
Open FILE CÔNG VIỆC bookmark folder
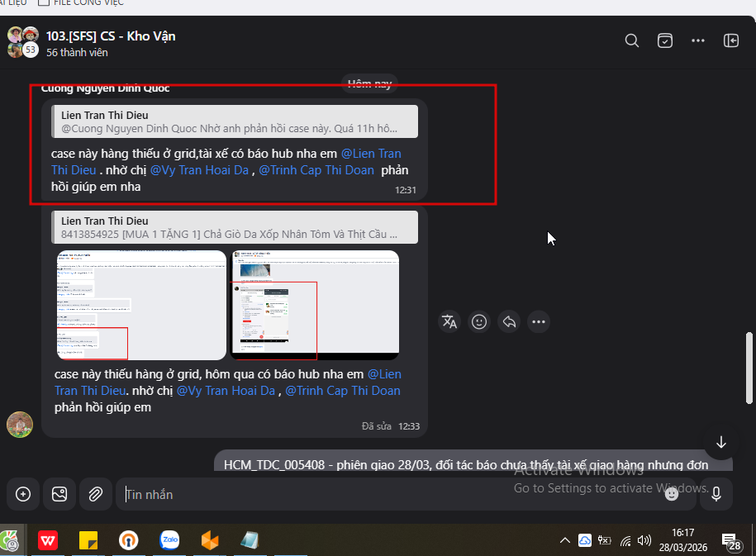coord(81,3)
